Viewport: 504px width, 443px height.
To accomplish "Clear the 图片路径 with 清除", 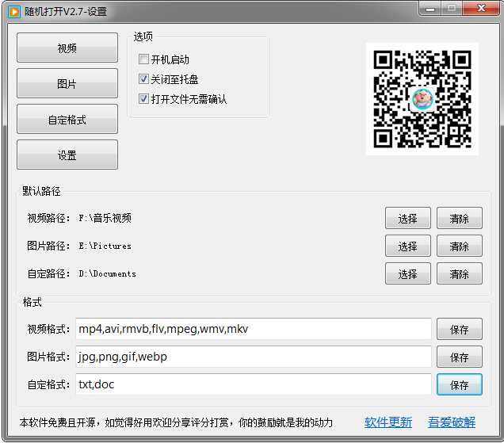I will click(x=460, y=246).
